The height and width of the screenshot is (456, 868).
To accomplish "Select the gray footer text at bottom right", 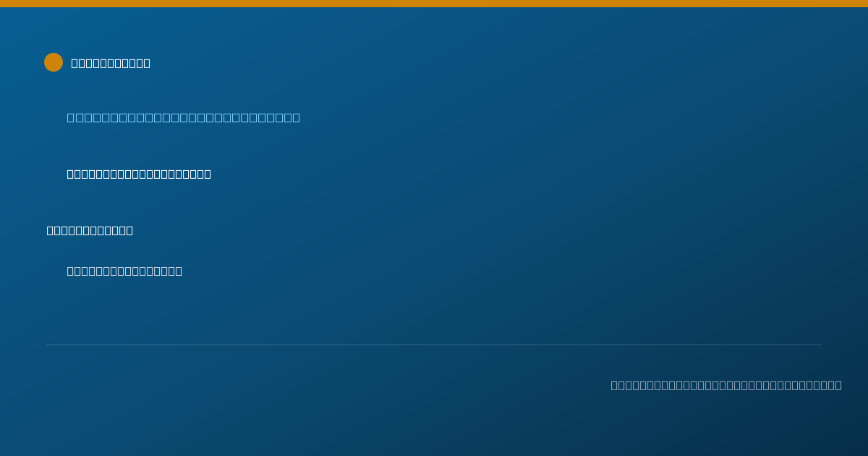I will coord(726,385).
